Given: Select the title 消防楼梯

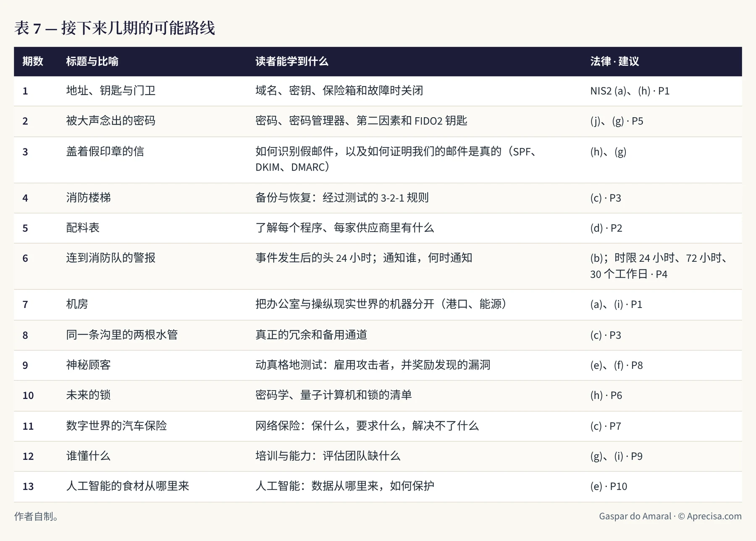Looking at the screenshot, I should pos(88,197).
